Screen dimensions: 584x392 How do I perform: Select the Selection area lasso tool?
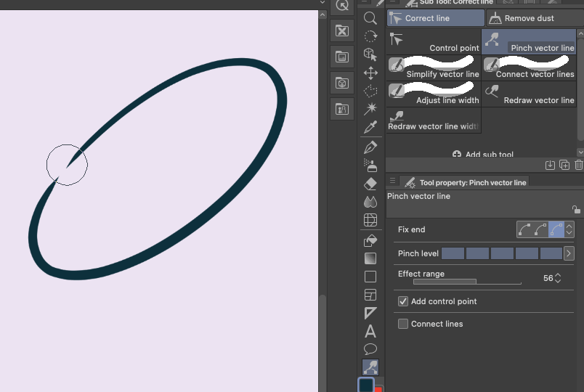(370, 91)
